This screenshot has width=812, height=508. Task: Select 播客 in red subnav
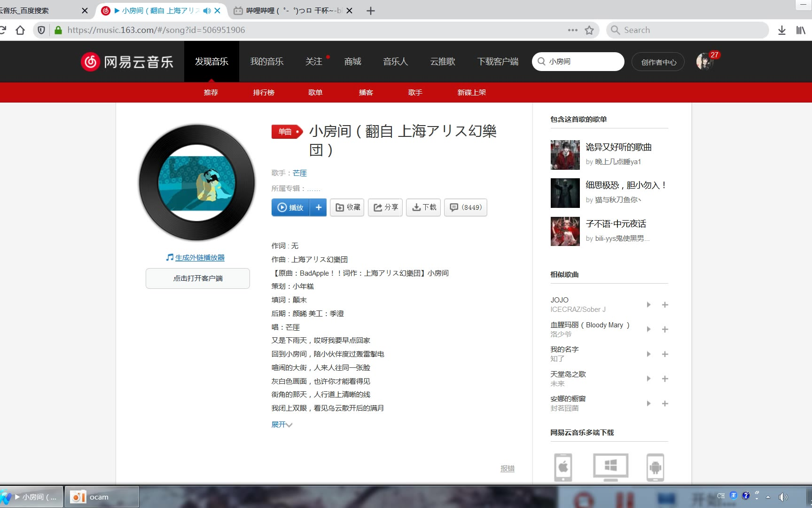(x=366, y=93)
